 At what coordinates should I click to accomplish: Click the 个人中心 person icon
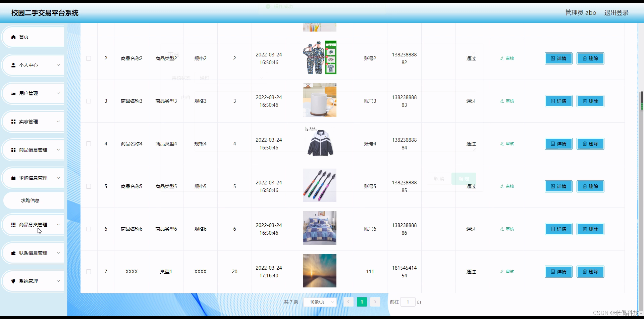click(13, 65)
